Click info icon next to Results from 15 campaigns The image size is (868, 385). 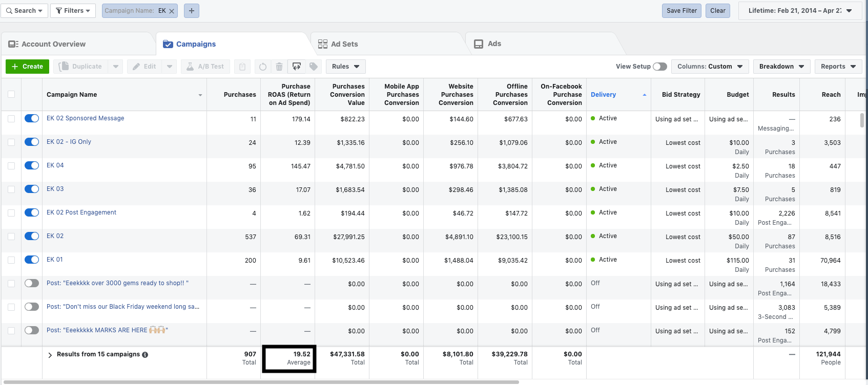(x=145, y=355)
